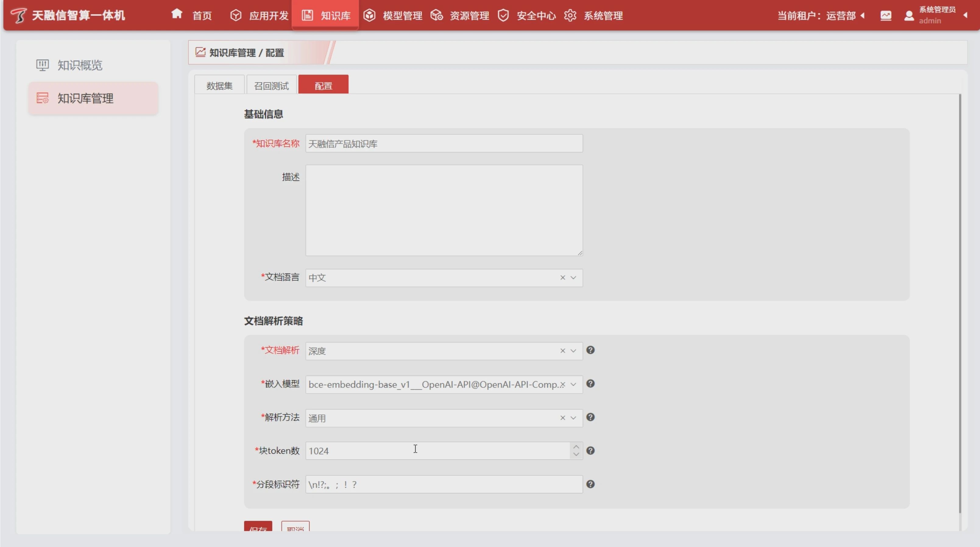Click help icon beside 解析方法 field
Viewport: 980px width, 547px height.
point(590,417)
